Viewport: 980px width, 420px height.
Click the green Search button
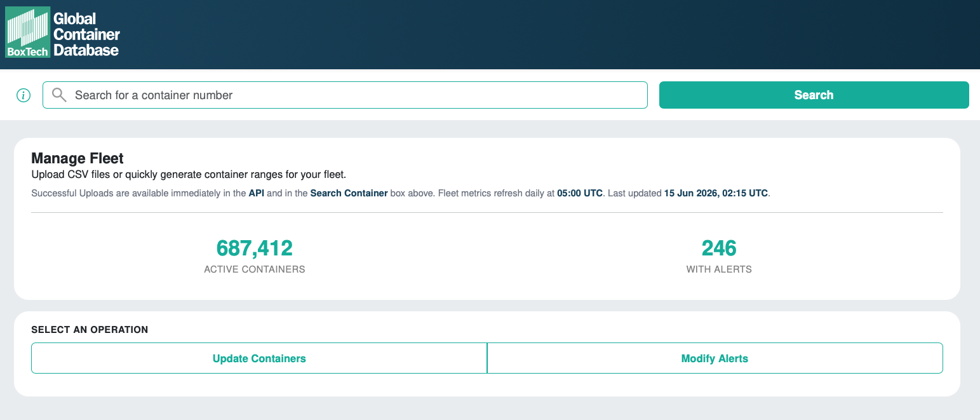(814, 95)
